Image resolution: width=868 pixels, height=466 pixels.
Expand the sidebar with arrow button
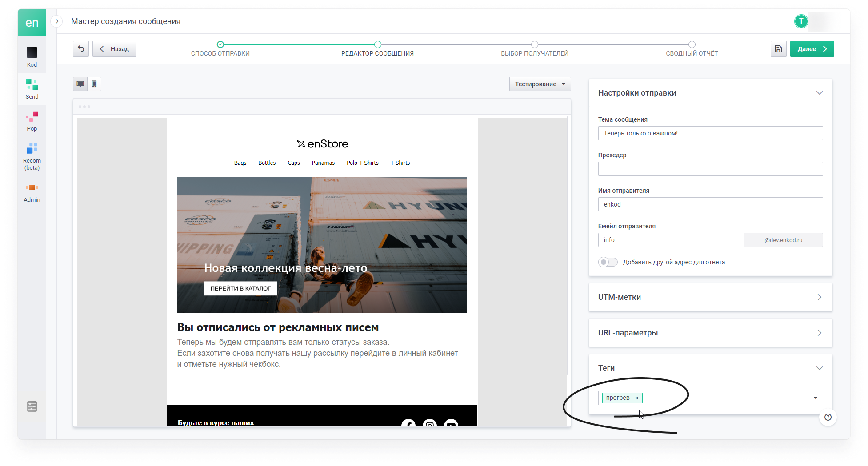[x=56, y=21]
